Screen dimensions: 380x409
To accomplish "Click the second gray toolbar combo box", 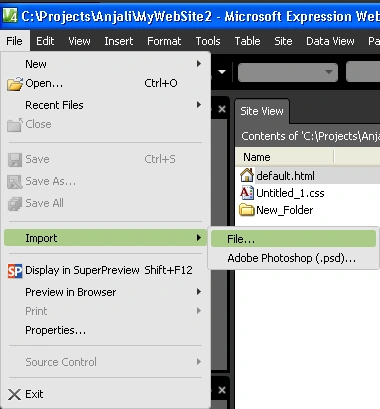I will pos(363,71).
